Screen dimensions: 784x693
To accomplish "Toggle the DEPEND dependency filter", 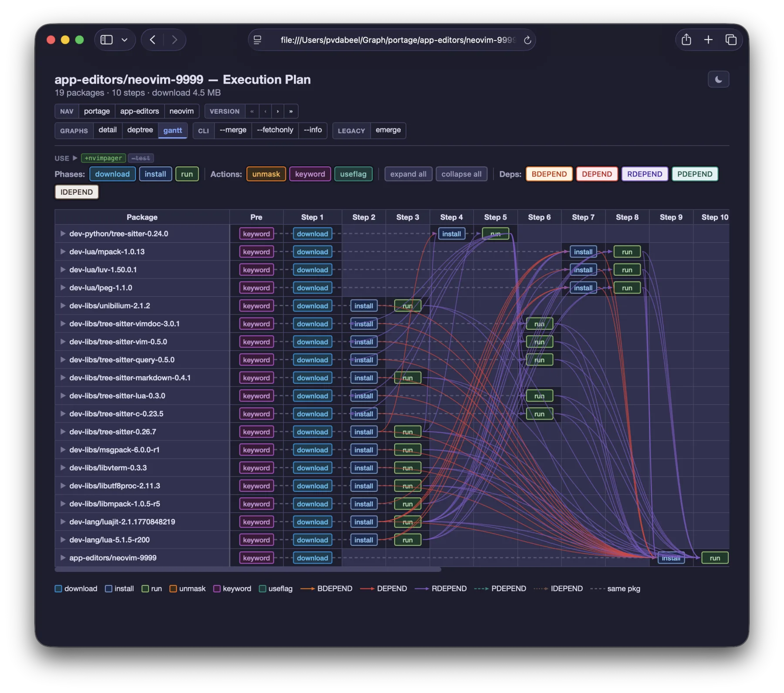I will 597,174.
